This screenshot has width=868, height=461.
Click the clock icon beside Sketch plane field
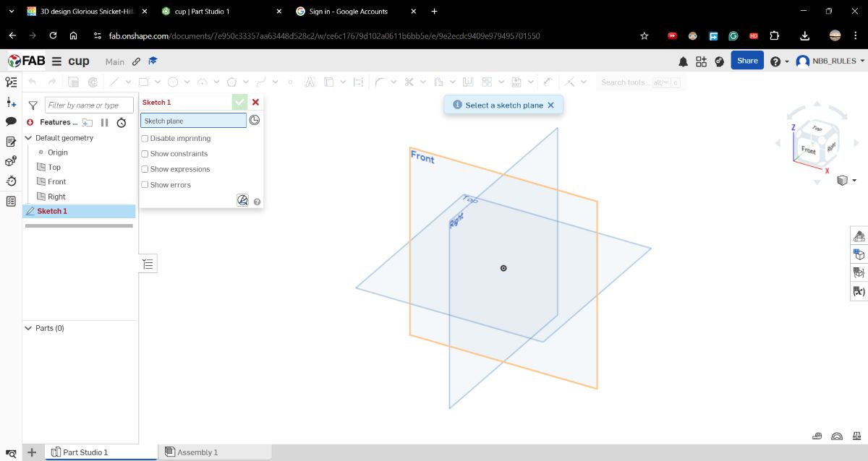(x=255, y=120)
